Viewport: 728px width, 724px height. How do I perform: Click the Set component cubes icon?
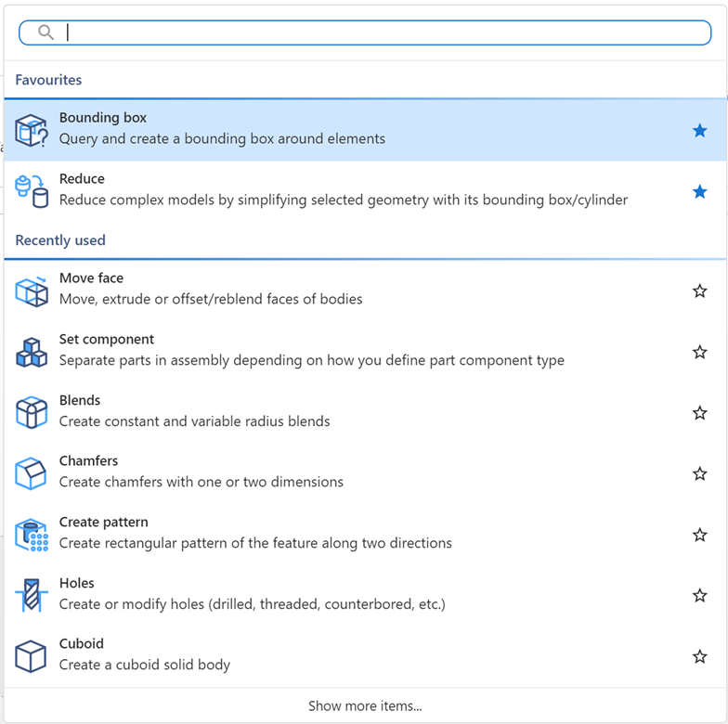(x=32, y=352)
